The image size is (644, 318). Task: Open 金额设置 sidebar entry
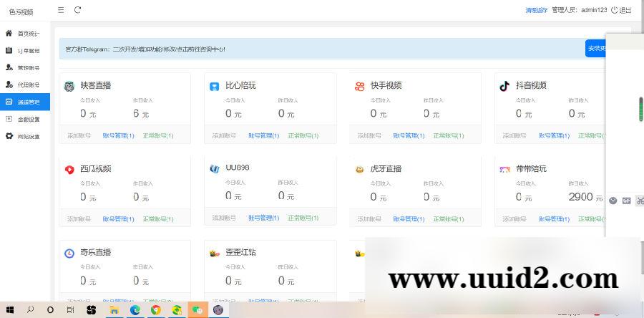pos(25,119)
